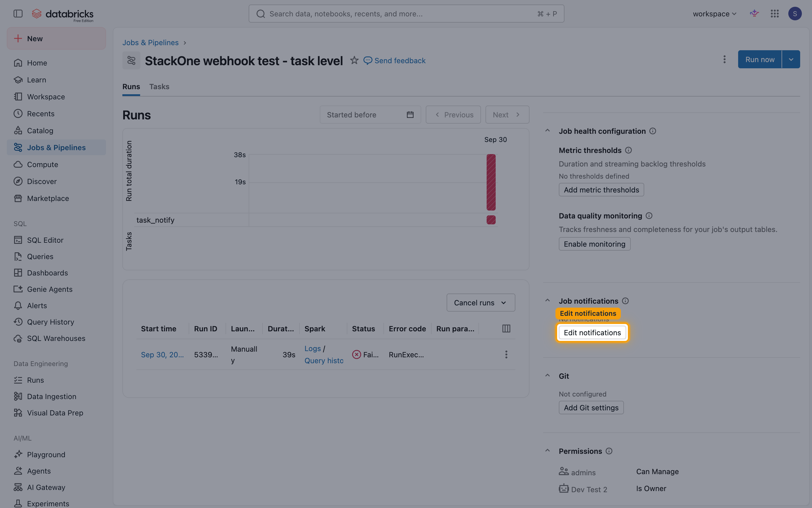Click the Sep 30 run duration bar
This screenshot has width=812, height=508.
pos(491,182)
